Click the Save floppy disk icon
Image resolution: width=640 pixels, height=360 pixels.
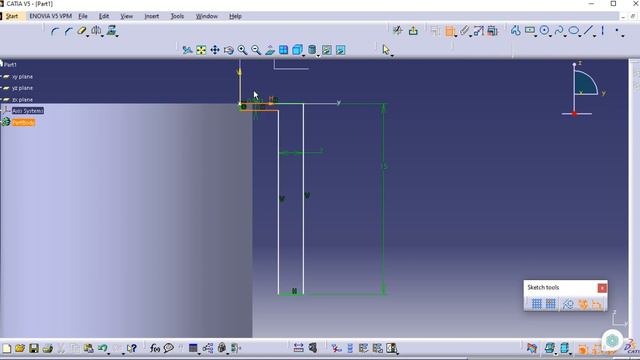(33, 348)
